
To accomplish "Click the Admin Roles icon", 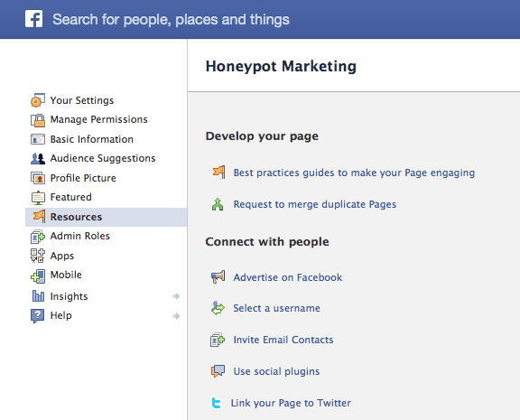I will pyautogui.click(x=38, y=237).
